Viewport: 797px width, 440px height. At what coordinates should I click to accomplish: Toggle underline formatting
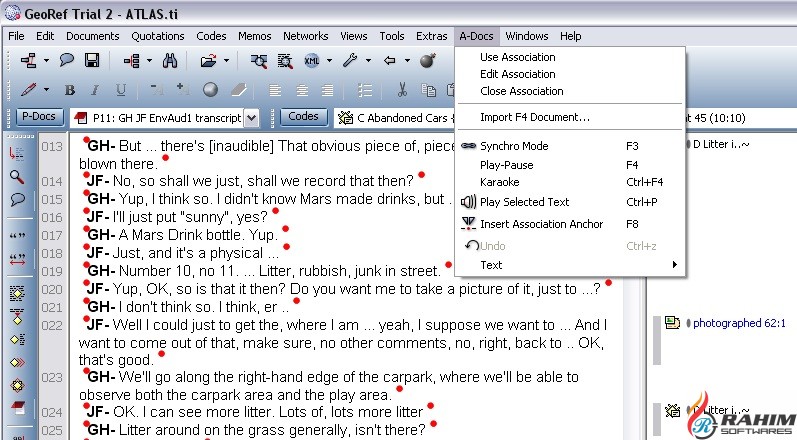tap(120, 90)
